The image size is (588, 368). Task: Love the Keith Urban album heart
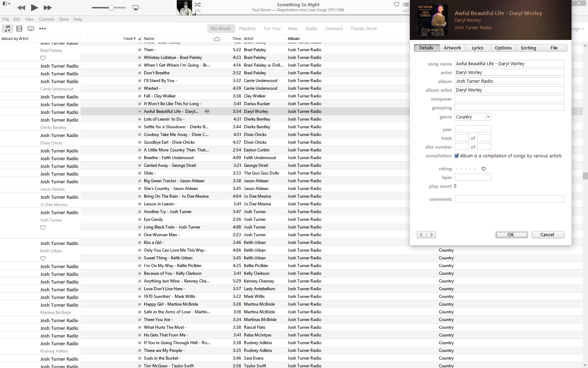point(43,258)
